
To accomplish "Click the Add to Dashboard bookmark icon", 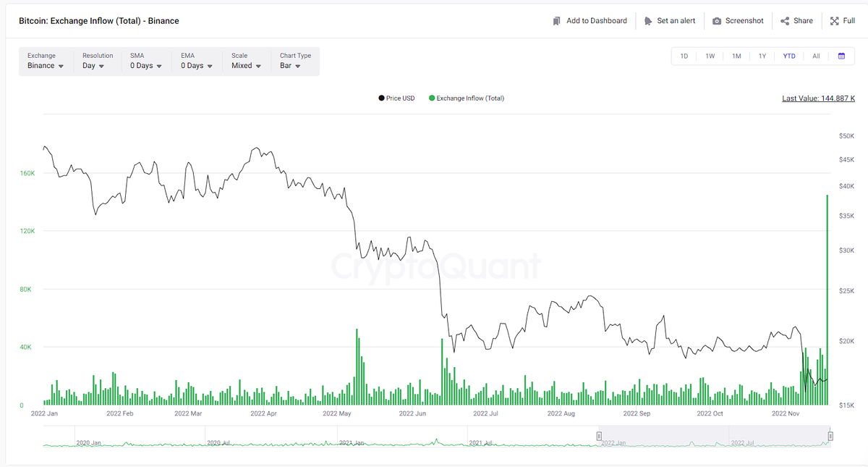I will point(556,21).
